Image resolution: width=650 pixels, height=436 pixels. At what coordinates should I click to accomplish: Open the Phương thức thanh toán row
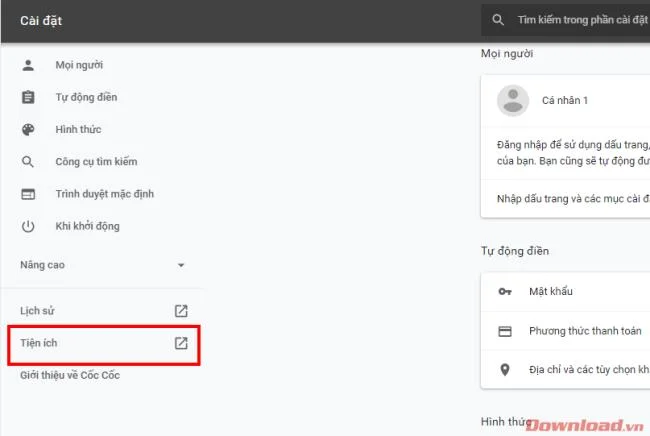[x=565, y=331]
